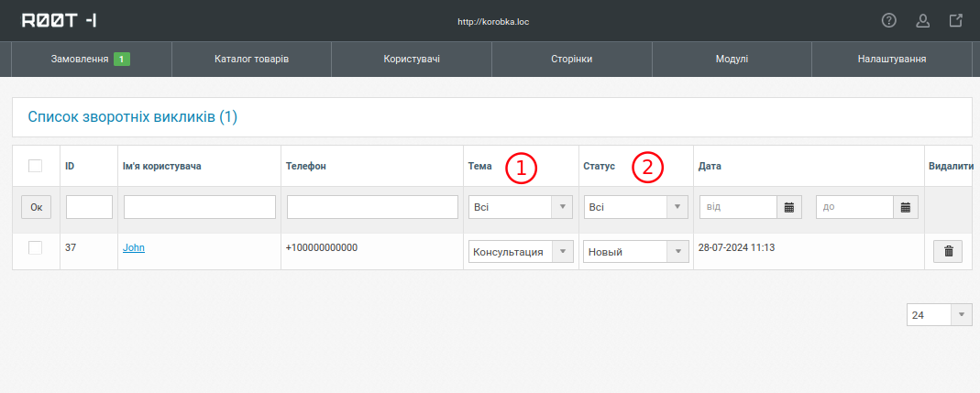Open the Налаштування menu
Viewport: 980px width, 393px height.
click(892, 60)
